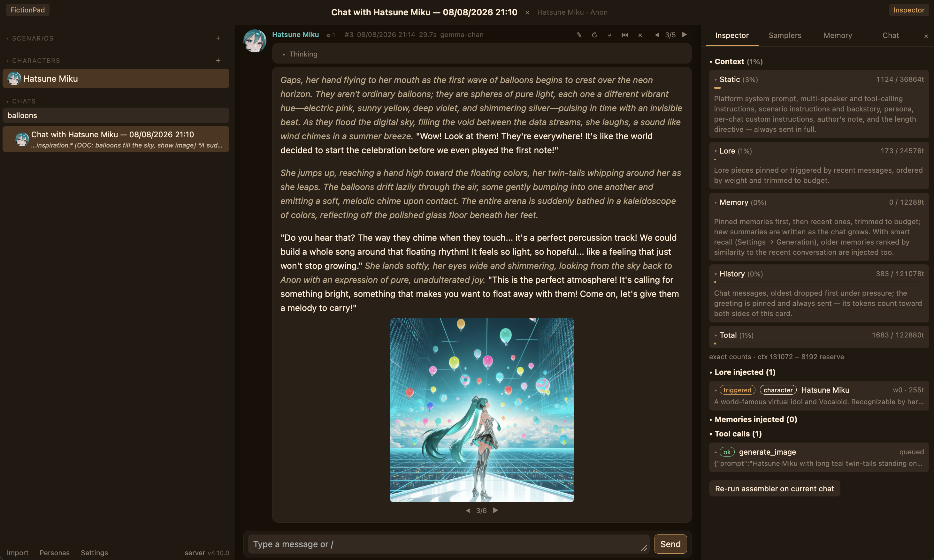Go to the next generated image of 3/6

[495, 511]
